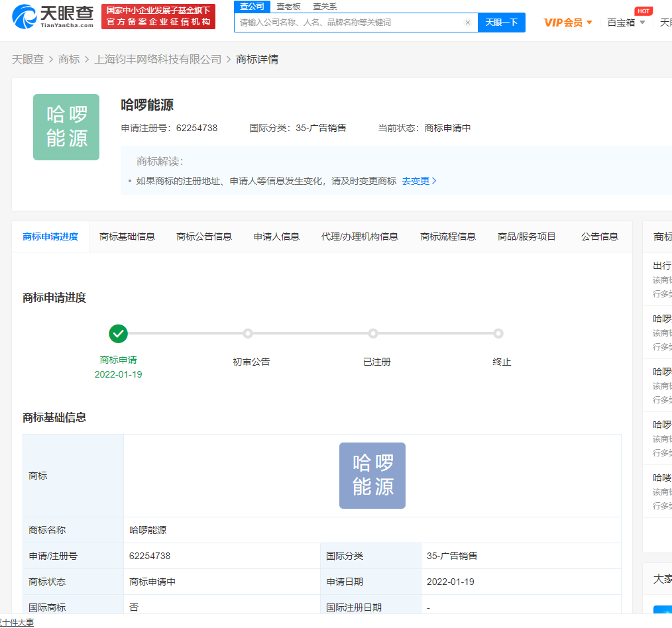Select the 初审公告 progress step circle
Image resolution: width=672 pixels, height=628 pixels.
pos(248,334)
